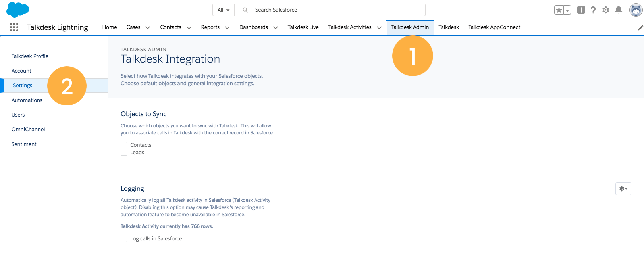Open the favorites list dropdown arrow
The width and height of the screenshot is (644, 255).
[567, 10]
